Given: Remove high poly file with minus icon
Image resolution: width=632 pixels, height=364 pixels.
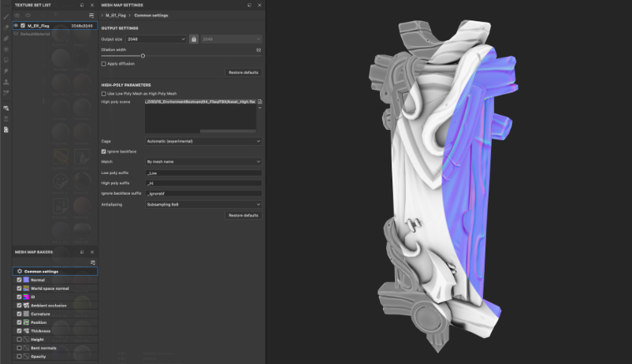Looking at the screenshot, I should point(259,108).
